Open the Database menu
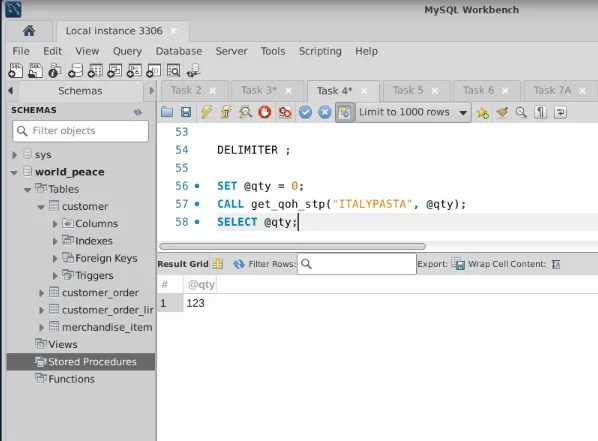 coord(179,51)
